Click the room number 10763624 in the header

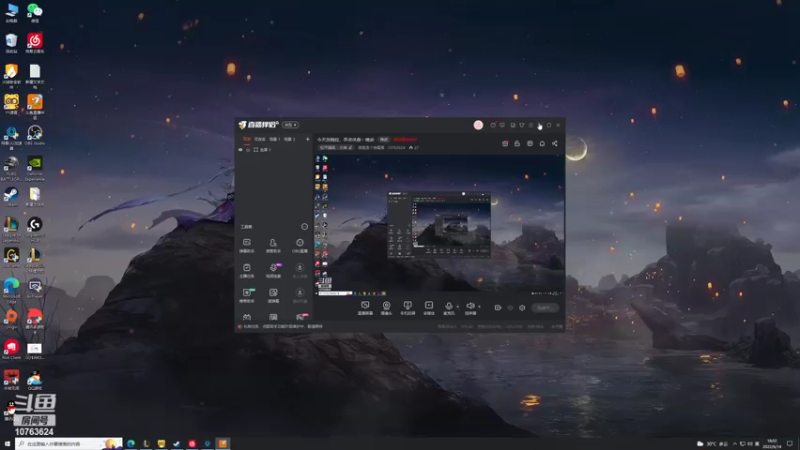tap(396, 147)
